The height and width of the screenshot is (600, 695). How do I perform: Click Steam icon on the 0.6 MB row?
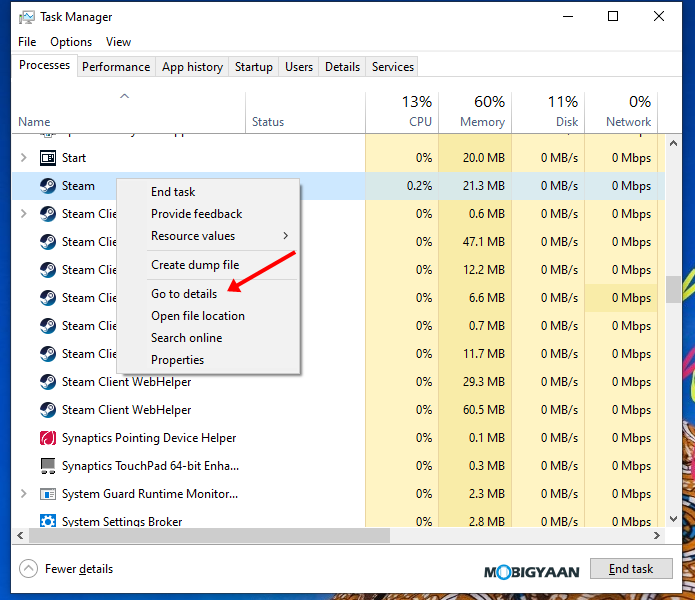point(47,214)
